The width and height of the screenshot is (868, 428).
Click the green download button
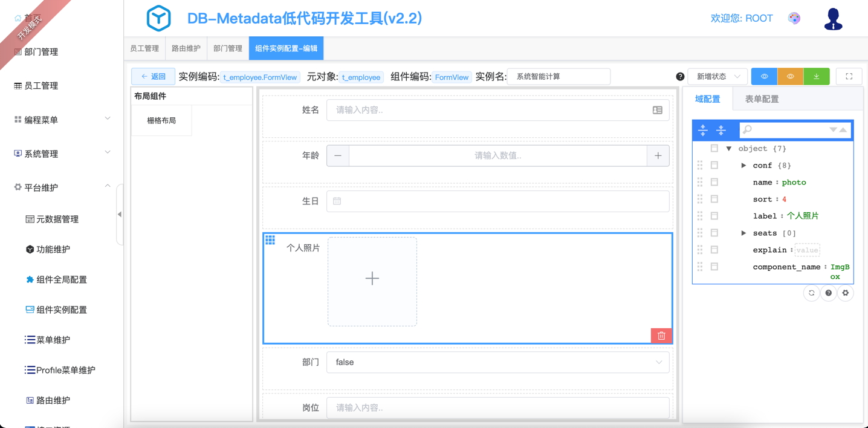(817, 77)
